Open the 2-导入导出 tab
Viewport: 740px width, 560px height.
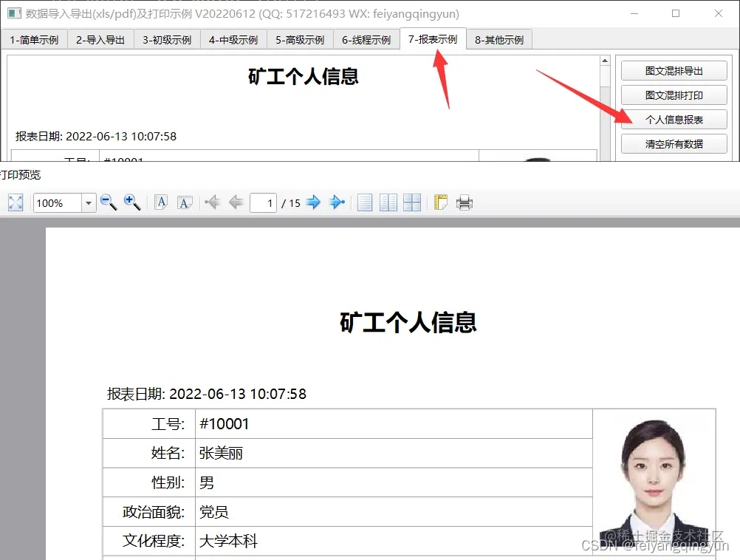coord(100,39)
